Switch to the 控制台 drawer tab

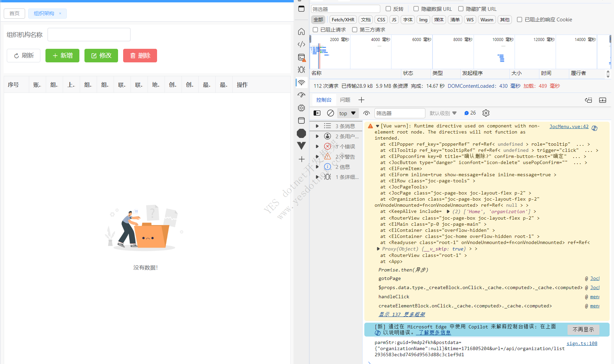(x=324, y=100)
